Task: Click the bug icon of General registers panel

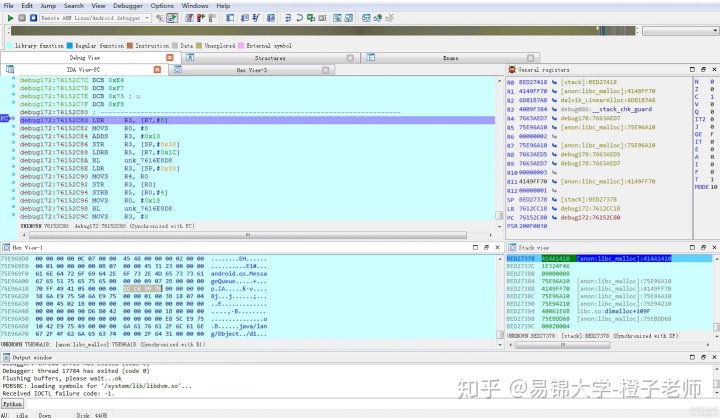Action: 512,69
